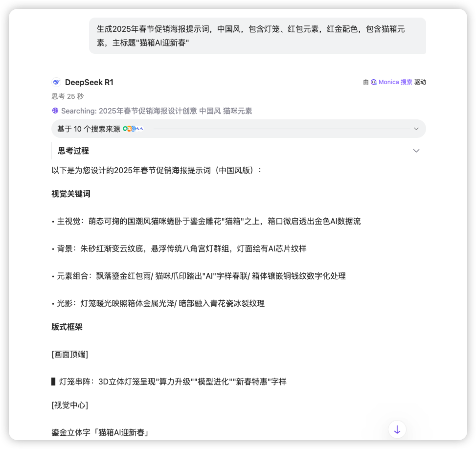476x449 pixels.
Task: Click the [视觉中心] label
Action: coord(70,405)
